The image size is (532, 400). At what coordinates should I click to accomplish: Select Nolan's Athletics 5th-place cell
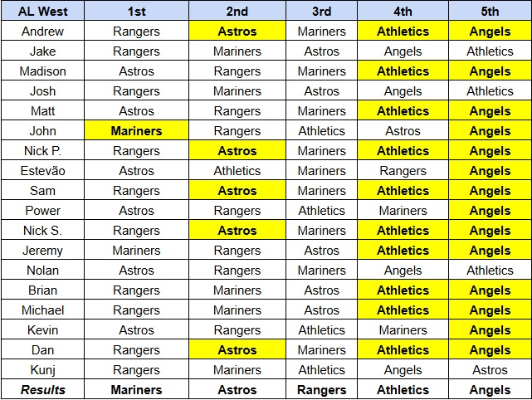490,271
